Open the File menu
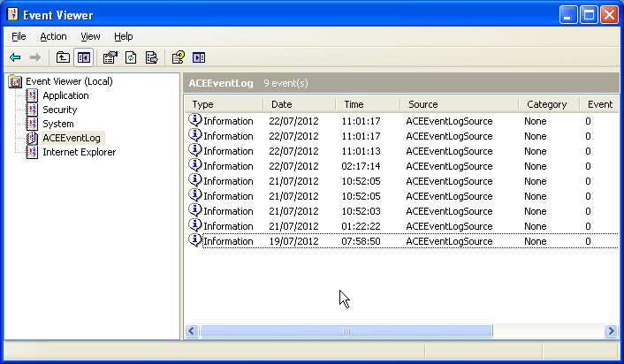 [x=19, y=36]
